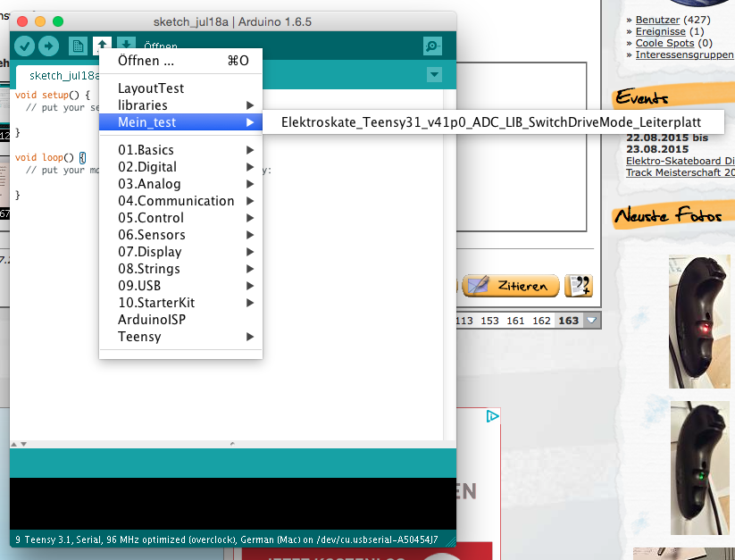This screenshot has height=560, width=735.
Task: Go to forum page 162
Action: click(x=541, y=321)
